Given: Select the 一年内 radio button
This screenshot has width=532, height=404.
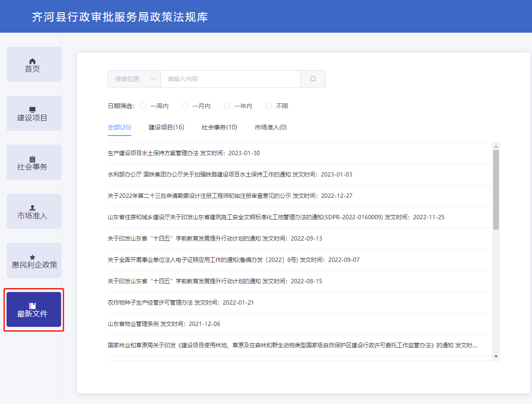Looking at the screenshot, I should [x=227, y=106].
